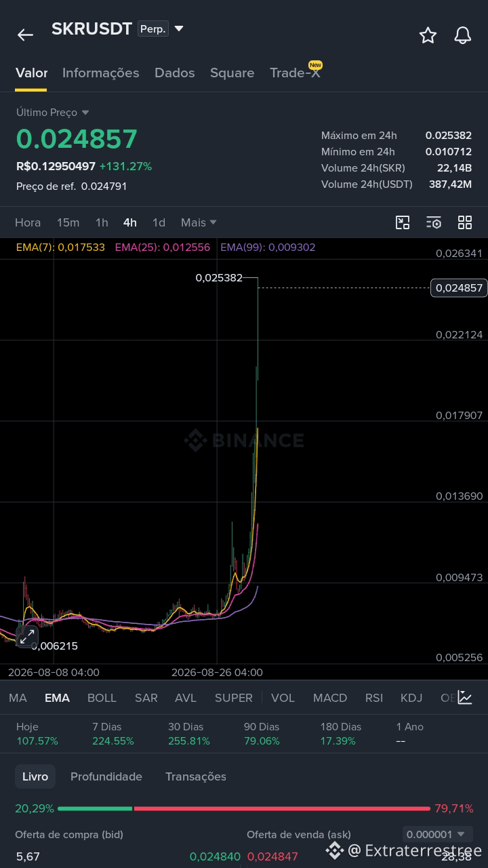Enable the VOL indicator
Image resolution: width=488 pixels, height=868 pixels.
pos(283,698)
